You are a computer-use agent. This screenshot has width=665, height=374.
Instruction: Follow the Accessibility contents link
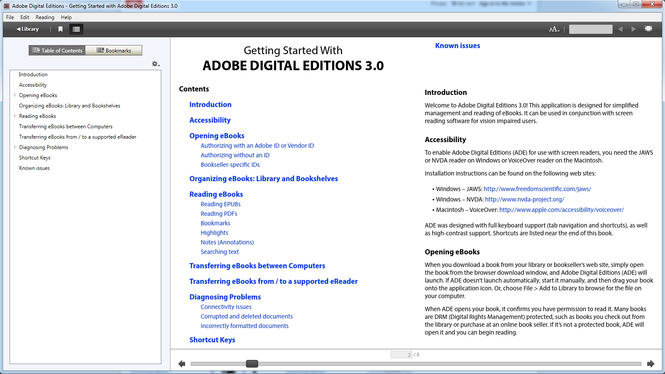(210, 120)
